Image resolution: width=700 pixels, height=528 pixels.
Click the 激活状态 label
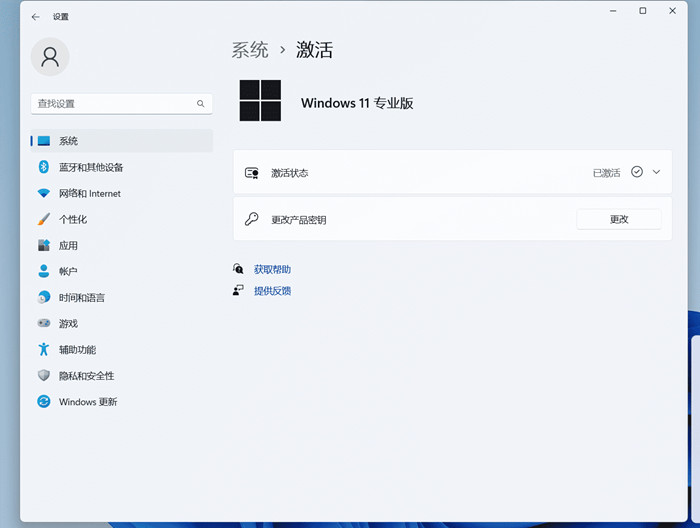[290, 173]
